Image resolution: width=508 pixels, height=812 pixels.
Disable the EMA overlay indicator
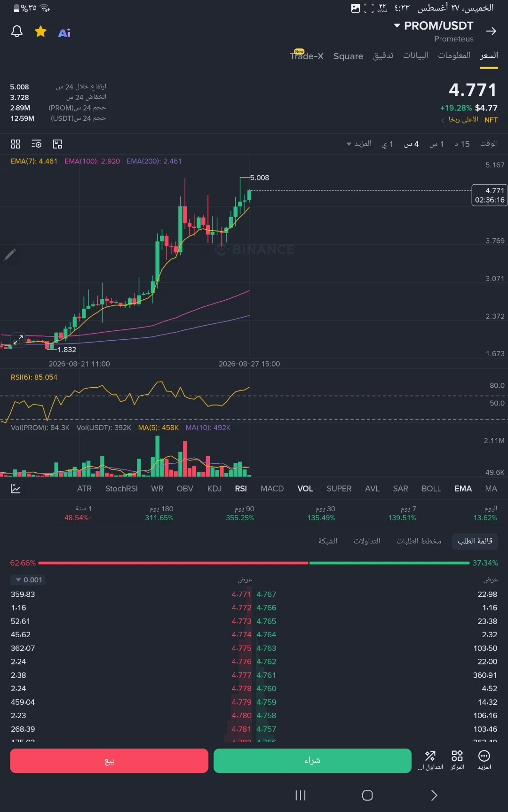coord(463,489)
